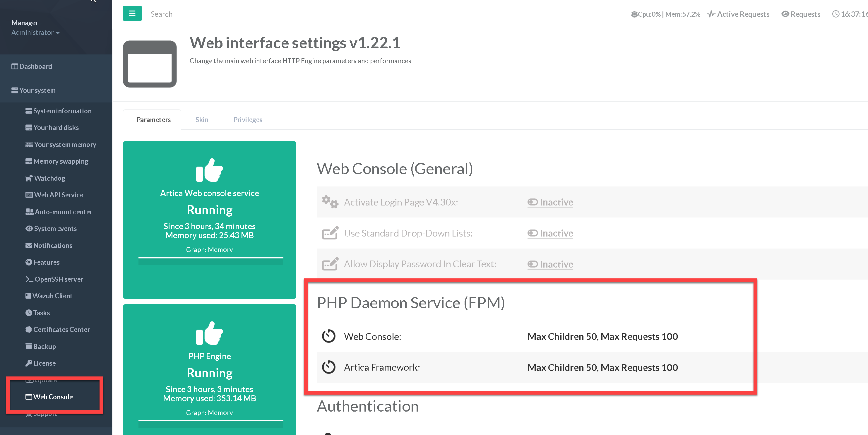The height and width of the screenshot is (435, 868).
Task: Click the Certificates Center gear icon
Action: click(x=29, y=330)
